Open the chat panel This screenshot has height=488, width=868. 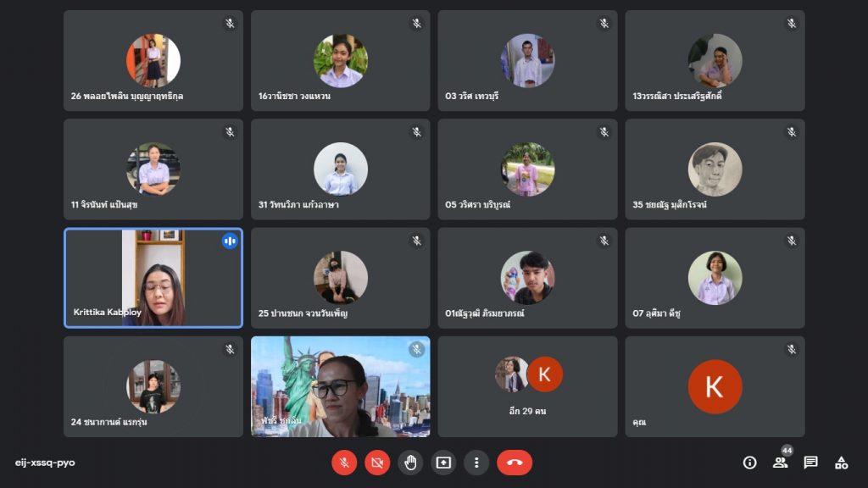(811, 463)
